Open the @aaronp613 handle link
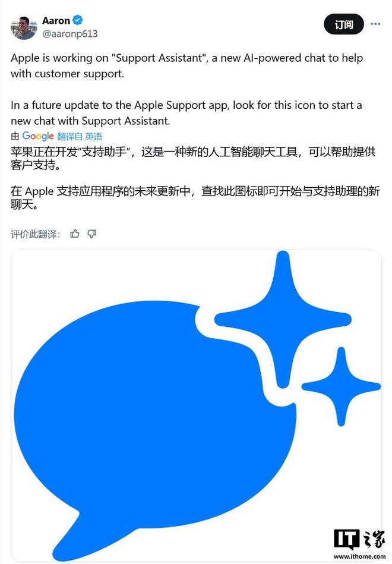 [x=69, y=34]
